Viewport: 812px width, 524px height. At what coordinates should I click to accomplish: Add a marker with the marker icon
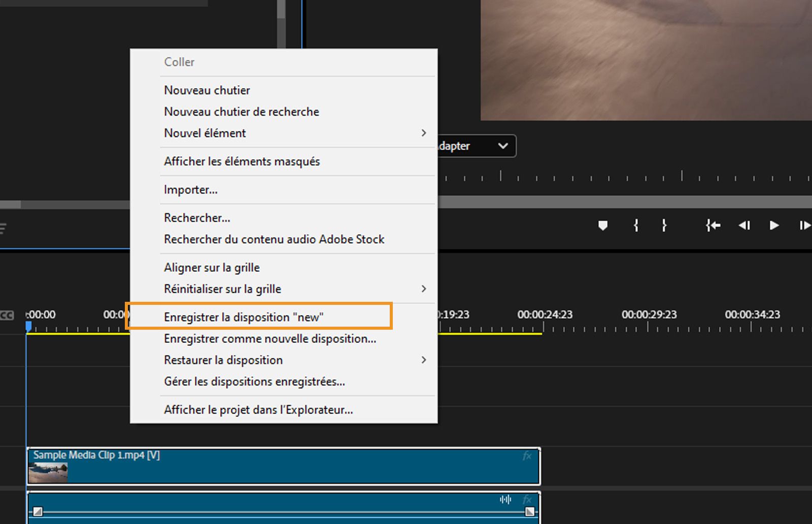pos(603,225)
